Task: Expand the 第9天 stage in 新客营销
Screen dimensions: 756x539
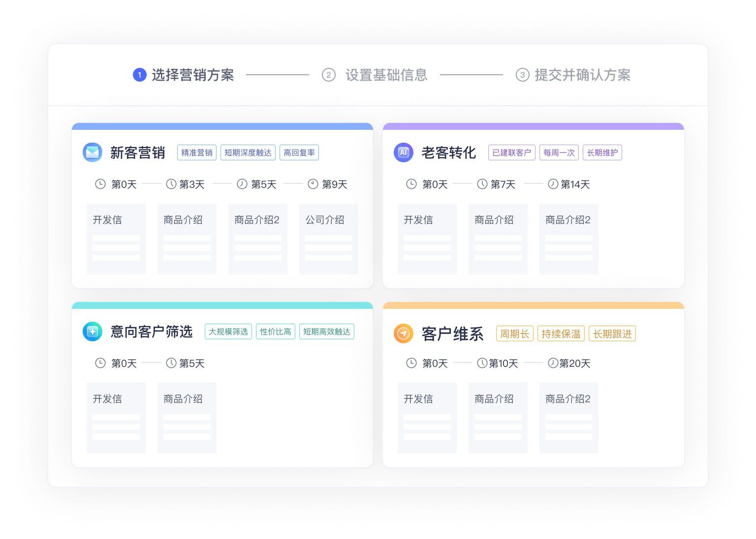Action: pos(334,184)
